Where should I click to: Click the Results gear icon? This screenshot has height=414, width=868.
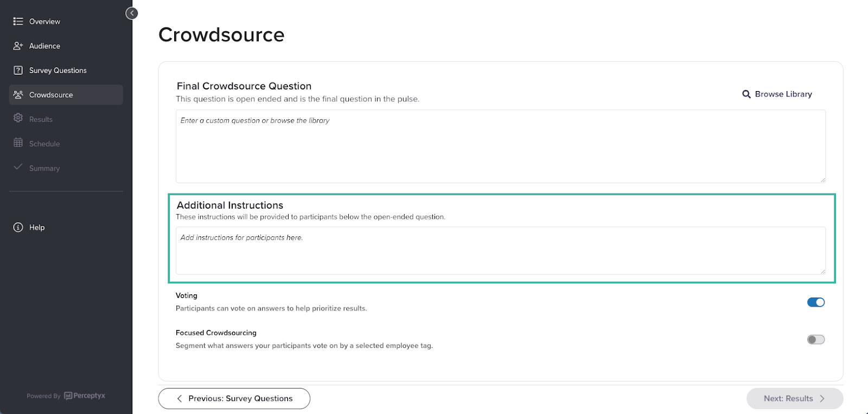pyautogui.click(x=18, y=118)
